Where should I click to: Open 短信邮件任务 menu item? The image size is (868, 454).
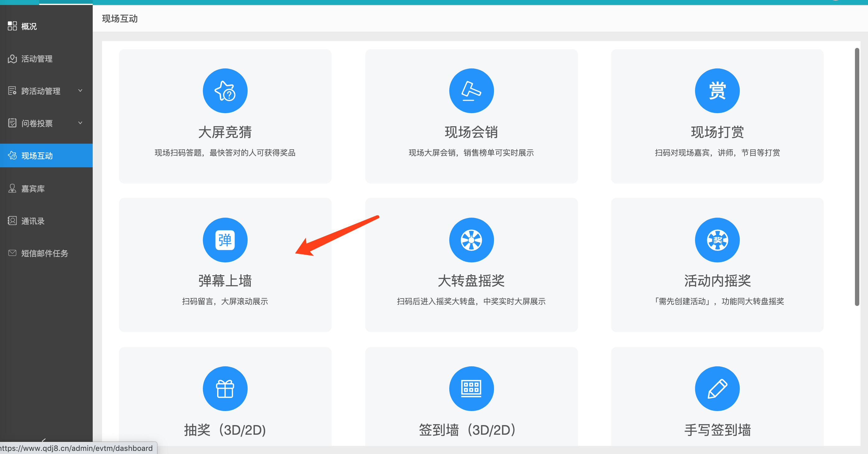coord(46,253)
